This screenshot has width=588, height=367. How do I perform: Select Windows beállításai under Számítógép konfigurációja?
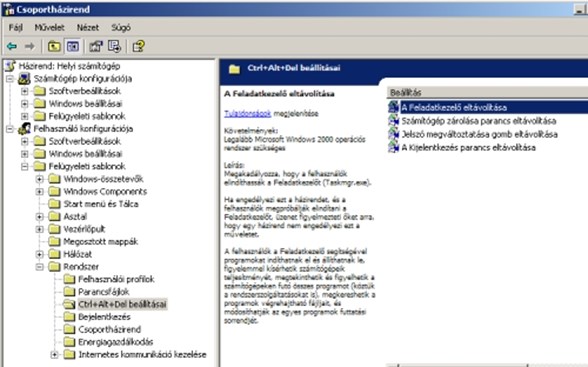click(x=86, y=104)
